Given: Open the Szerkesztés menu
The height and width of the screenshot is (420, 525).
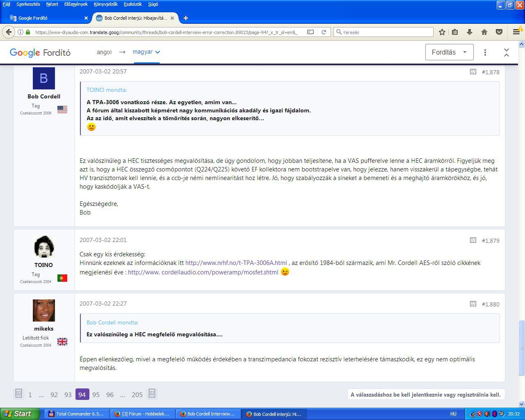Looking at the screenshot, I should [28, 4].
